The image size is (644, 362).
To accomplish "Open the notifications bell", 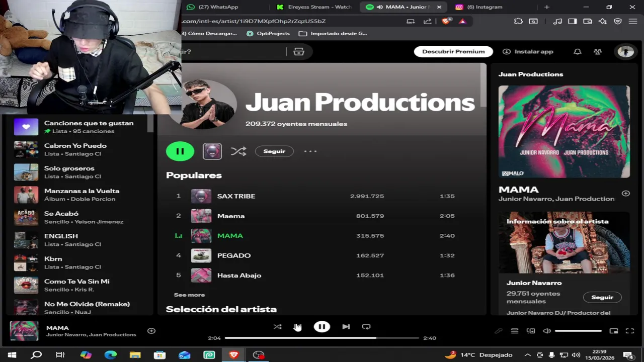I will coord(578,52).
